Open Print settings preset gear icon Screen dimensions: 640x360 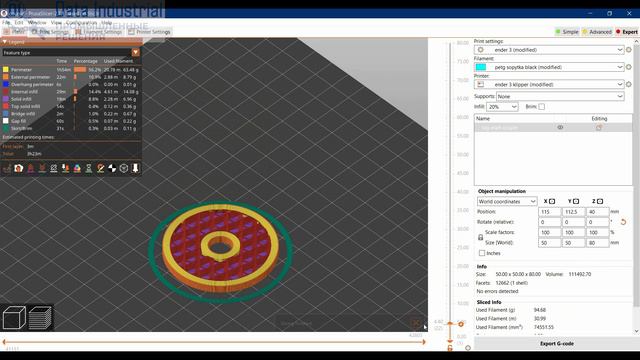629,50
